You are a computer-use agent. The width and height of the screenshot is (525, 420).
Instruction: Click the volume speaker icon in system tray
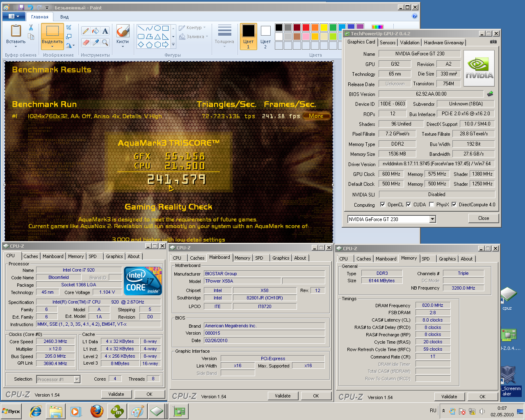pyautogui.click(x=482, y=411)
